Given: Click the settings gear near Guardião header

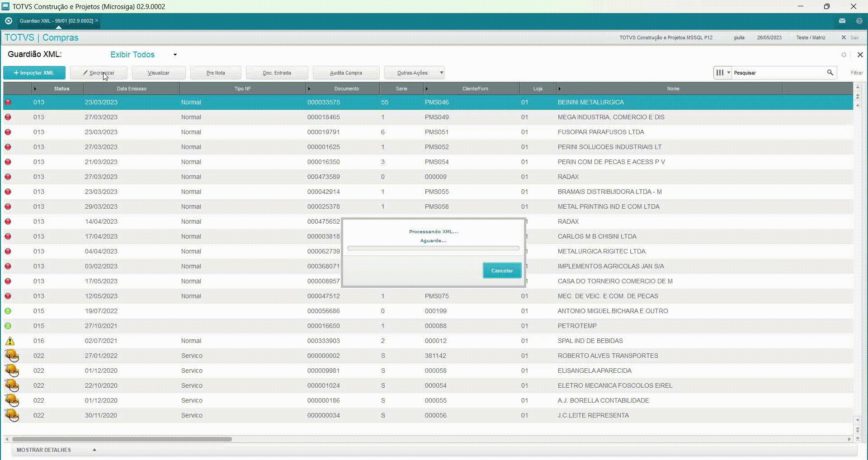Looking at the screenshot, I should [x=844, y=55].
